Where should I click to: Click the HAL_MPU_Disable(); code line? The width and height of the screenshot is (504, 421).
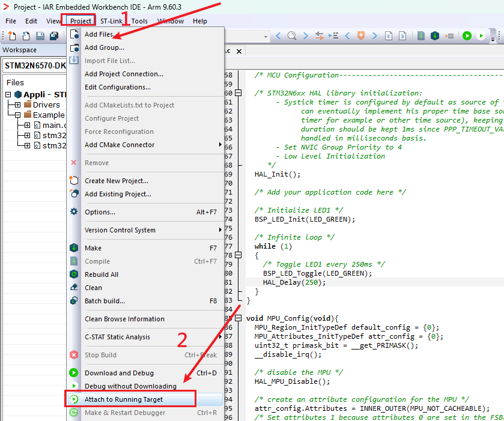292,381
